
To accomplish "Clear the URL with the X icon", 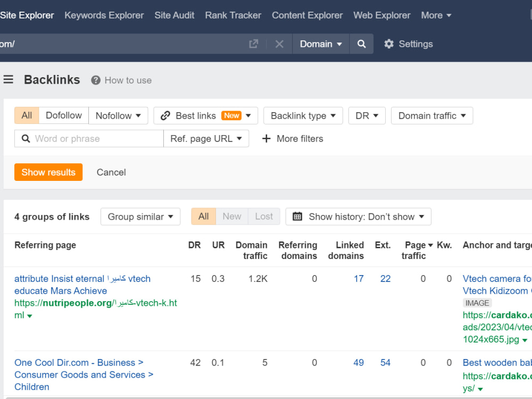I will (x=279, y=44).
